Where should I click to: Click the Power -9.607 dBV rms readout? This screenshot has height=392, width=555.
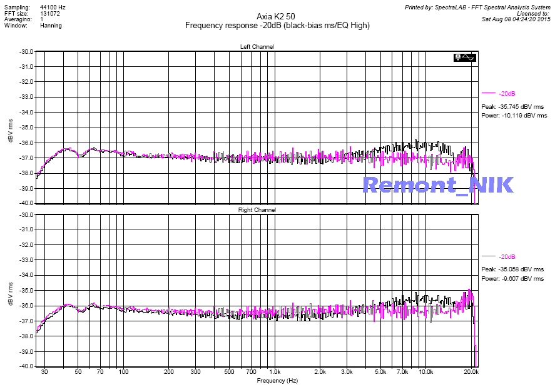point(512,278)
